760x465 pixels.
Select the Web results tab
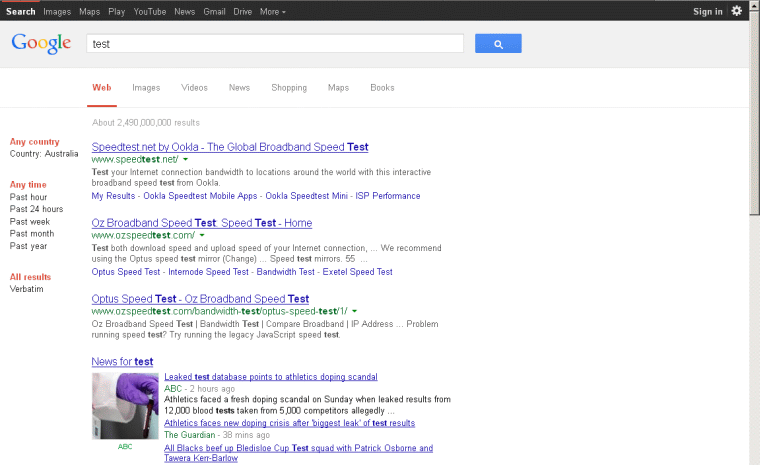(102, 88)
